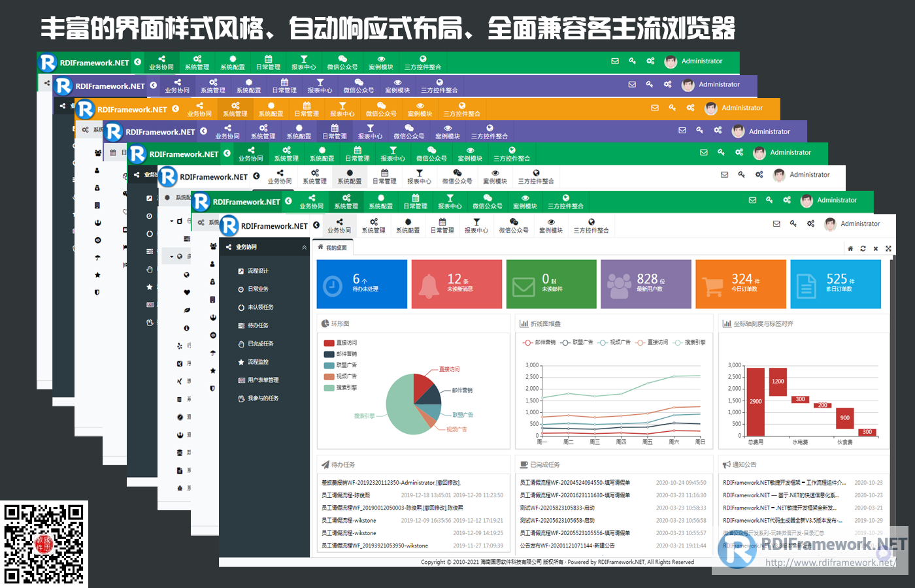Screen dimensions: 915x588
Task: Click the 2900 bar for 总费用
Action: pyautogui.click(x=756, y=402)
